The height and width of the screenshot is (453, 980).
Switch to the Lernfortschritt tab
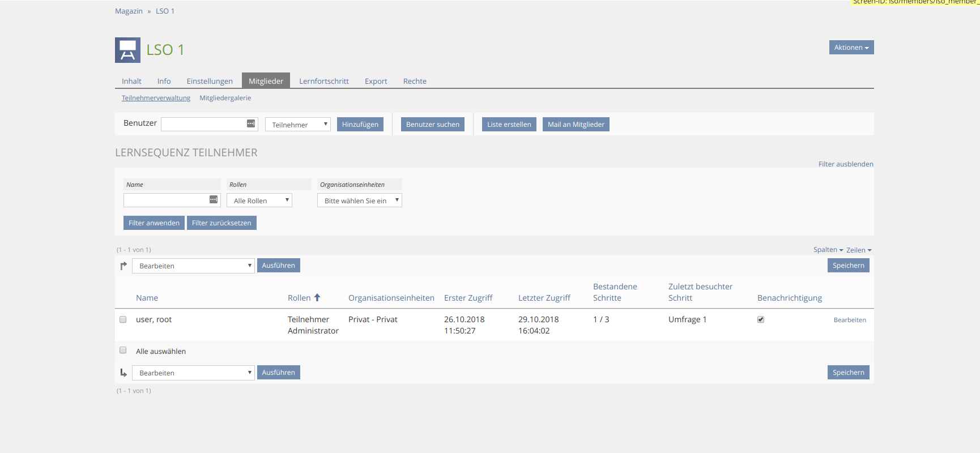323,81
